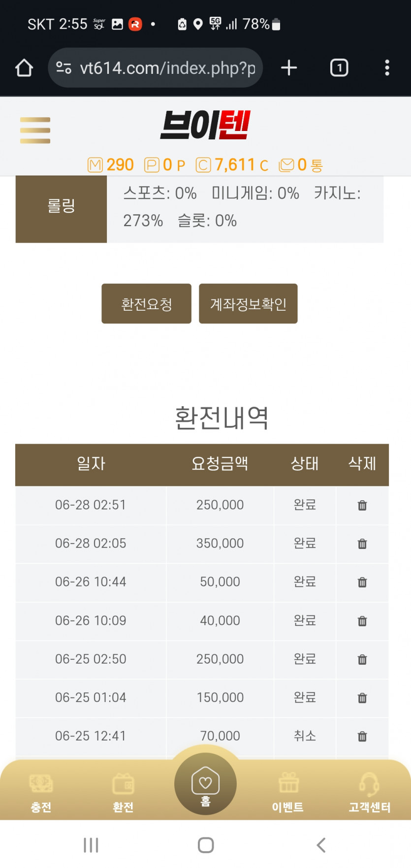Tap the center 홈 button
Viewport: 411px width, 868px height.
(x=205, y=784)
